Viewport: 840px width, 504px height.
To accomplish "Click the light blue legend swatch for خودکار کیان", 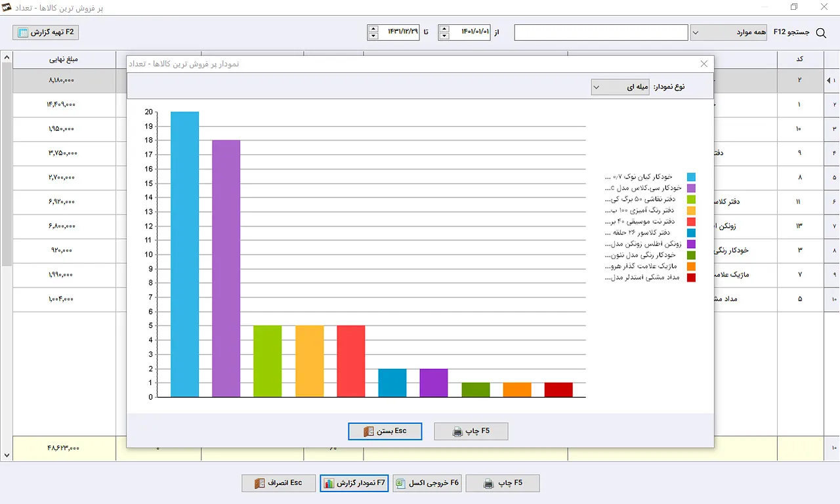I will [691, 177].
